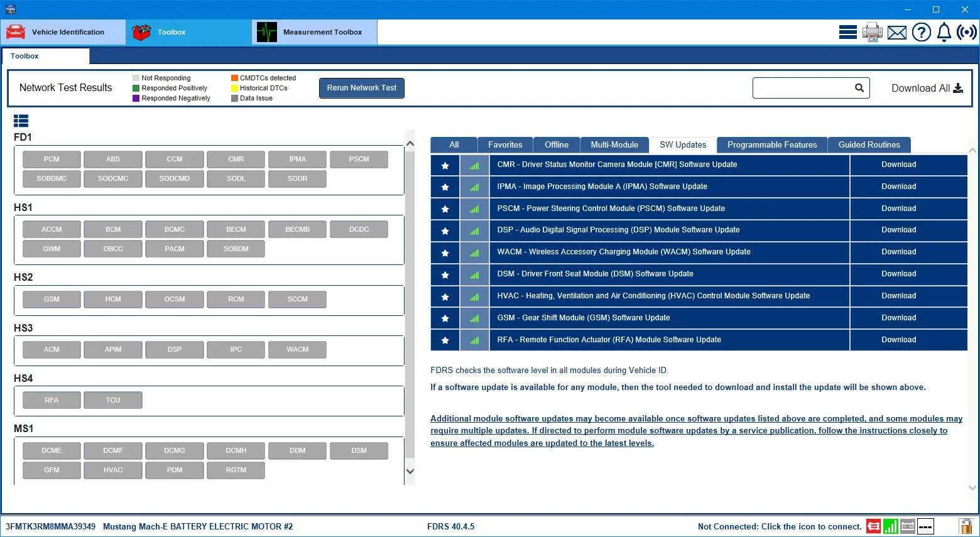Select the SW Updates tab
Image resolution: width=980 pixels, height=537 pixels.
[x=683, y=145]
